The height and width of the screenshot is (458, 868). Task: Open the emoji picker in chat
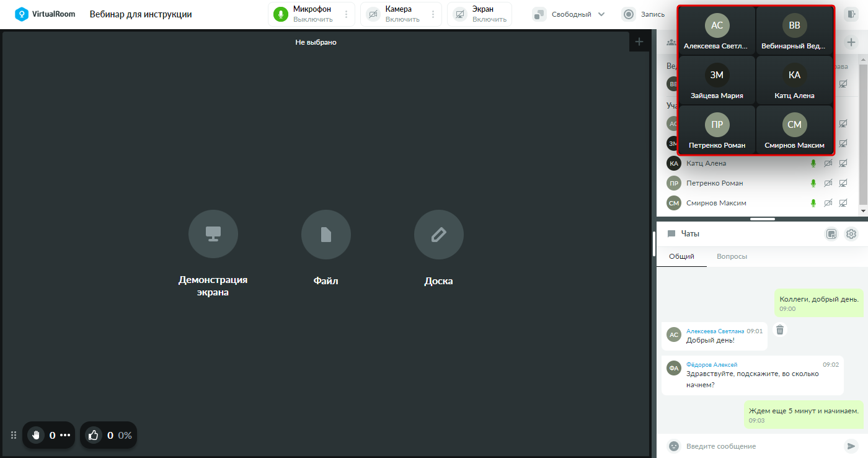pyautogui.click(x=674, y=446)
